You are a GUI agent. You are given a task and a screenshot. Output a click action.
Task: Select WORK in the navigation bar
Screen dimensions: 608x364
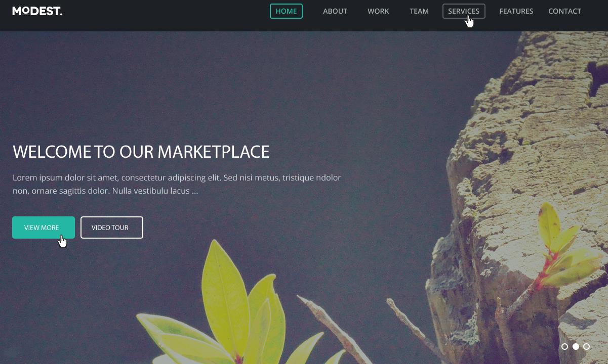coord(378,11)
